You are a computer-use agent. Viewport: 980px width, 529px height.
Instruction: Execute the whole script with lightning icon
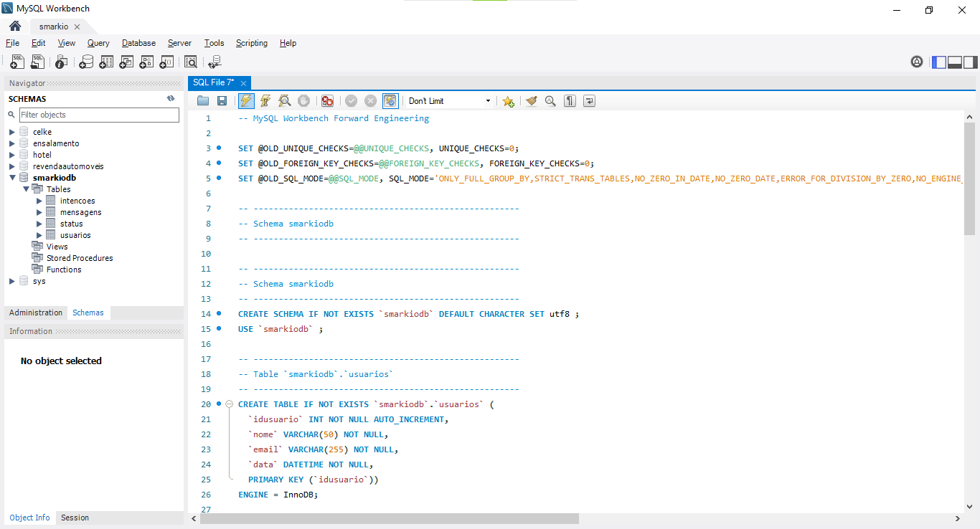point(246,101)
